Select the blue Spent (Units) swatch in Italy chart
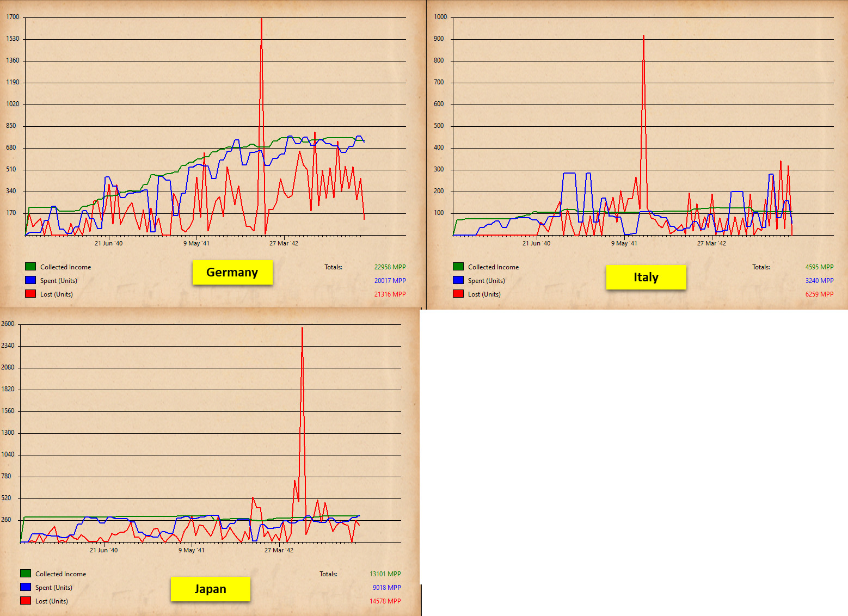Viewport: 848px width, 616px height. [x=458, y=280]
